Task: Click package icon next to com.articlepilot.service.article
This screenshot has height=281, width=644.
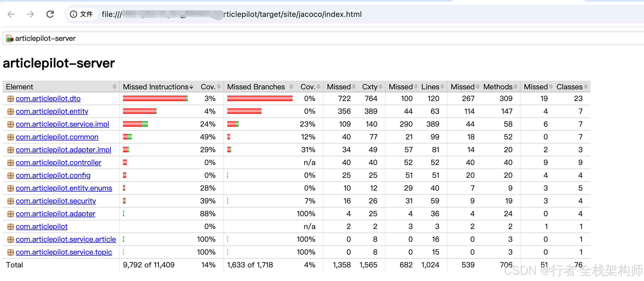Action: [x=10, y=239]
